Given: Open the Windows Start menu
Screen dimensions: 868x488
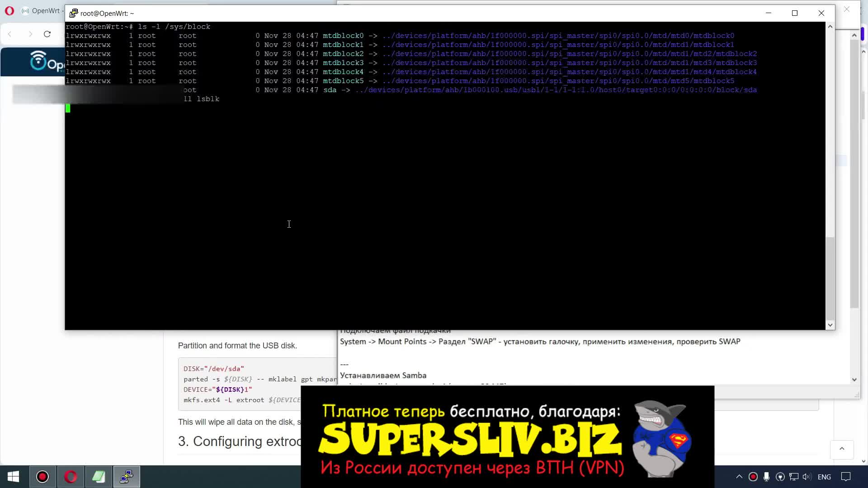Looking at the screenshot, I should point(13,477).
